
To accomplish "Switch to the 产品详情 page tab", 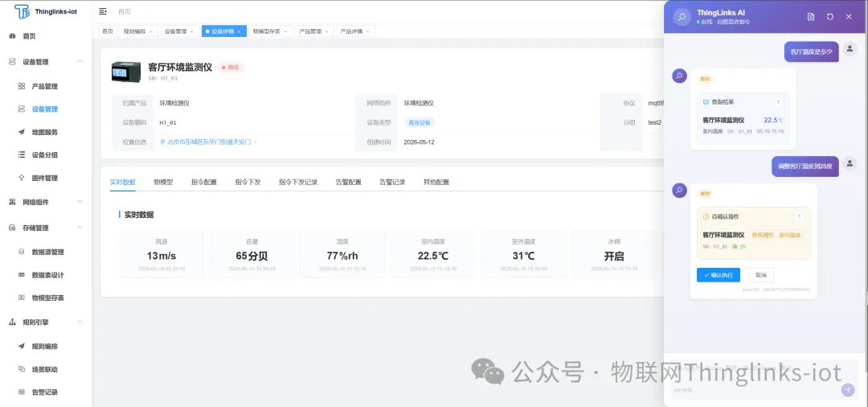I will pyautogui.click(x=355, y=31).
